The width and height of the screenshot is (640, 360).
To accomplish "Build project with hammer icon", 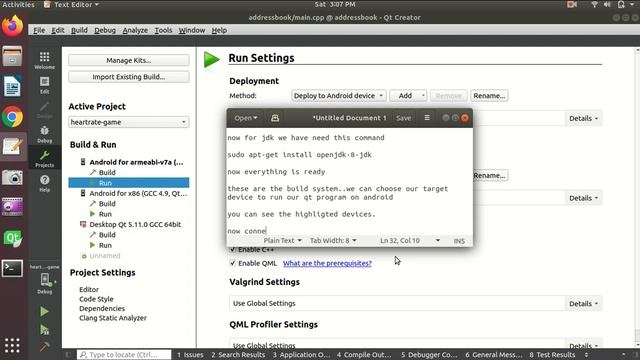I will click(x=44, y=347).
